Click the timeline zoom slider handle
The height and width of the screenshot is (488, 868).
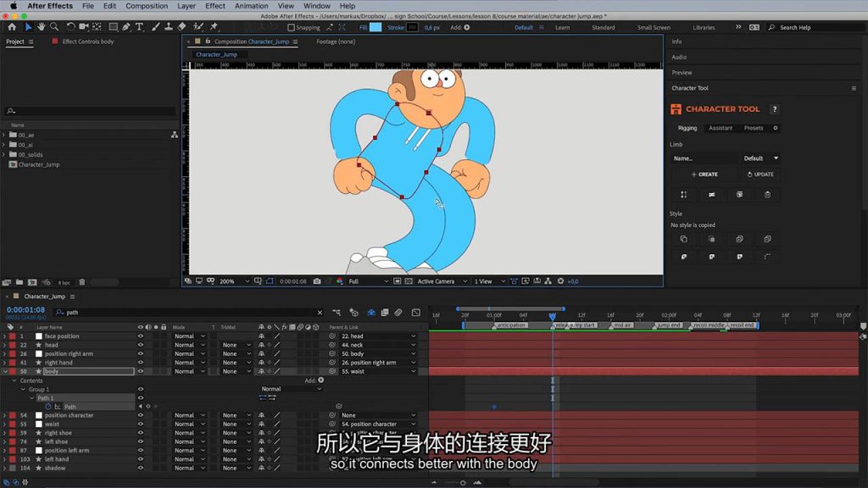(x=463, y=483)
